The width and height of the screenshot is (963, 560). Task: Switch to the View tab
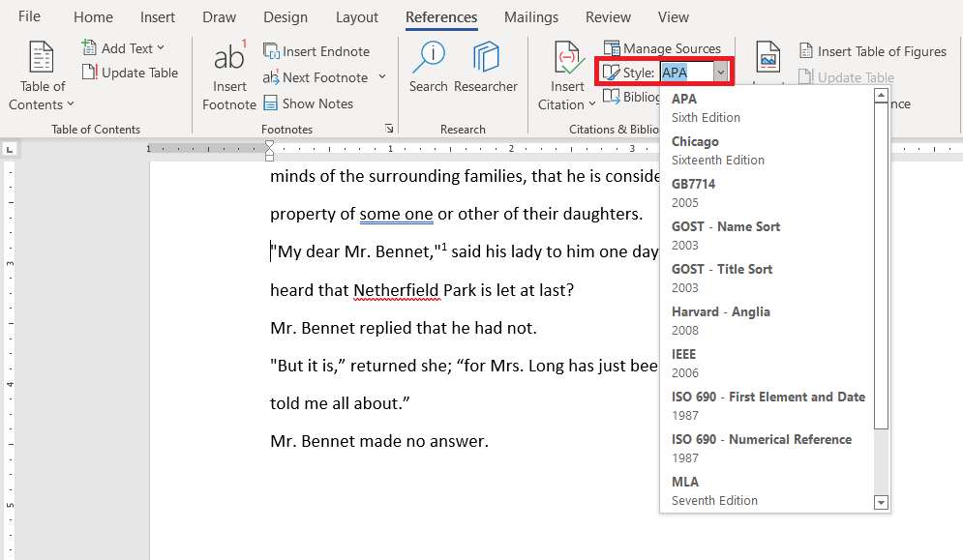673,17
